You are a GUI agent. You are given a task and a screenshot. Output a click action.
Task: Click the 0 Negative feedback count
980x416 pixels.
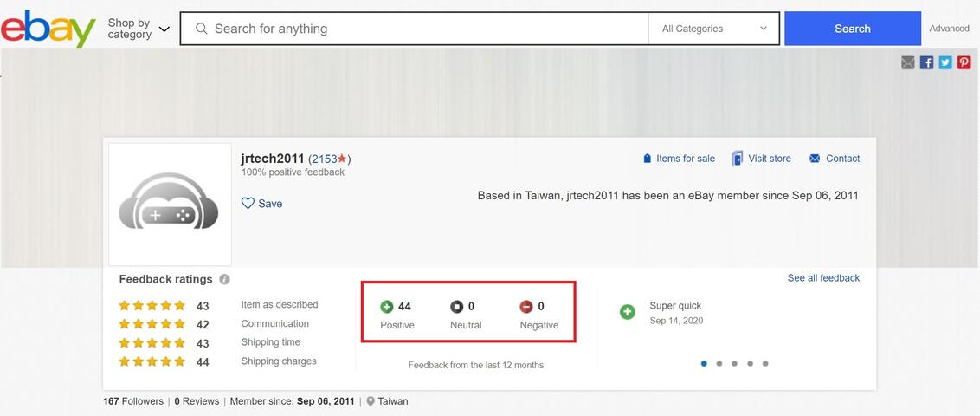(541, 307)
